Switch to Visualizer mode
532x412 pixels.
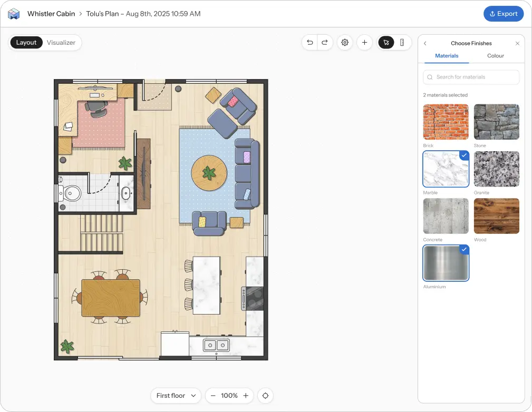pos(61,42)
